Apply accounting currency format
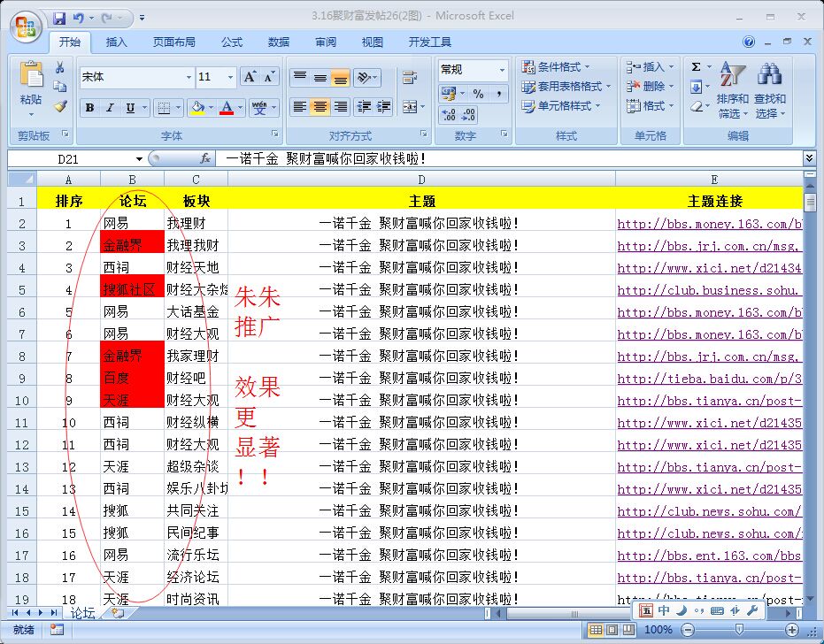 449,94
